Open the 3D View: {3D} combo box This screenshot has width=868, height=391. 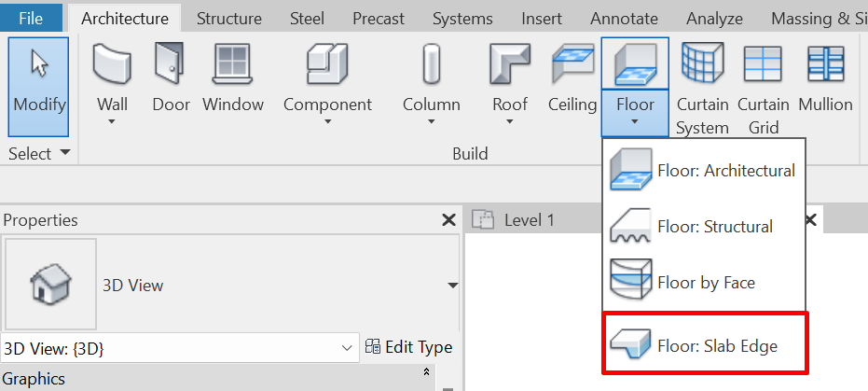(179, 348)
